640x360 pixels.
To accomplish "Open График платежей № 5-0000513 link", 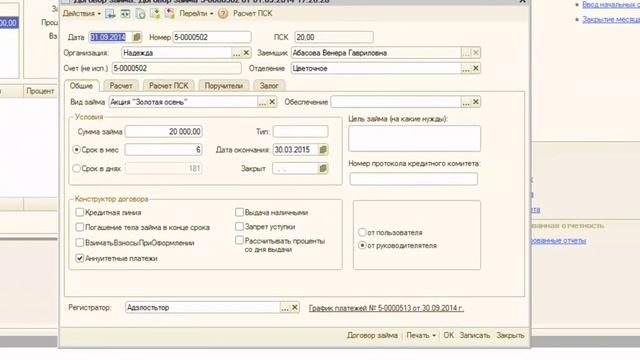I will [386, 308].
